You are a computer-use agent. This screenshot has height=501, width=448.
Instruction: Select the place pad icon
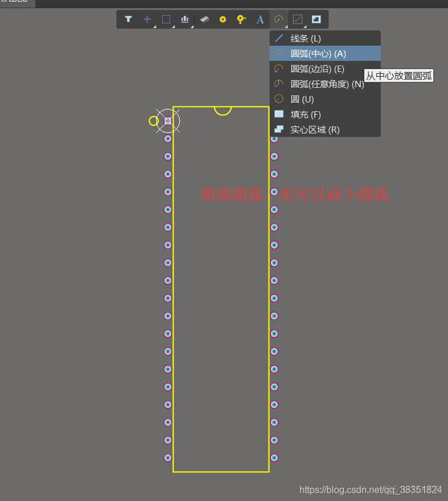[x=223, y=19]
